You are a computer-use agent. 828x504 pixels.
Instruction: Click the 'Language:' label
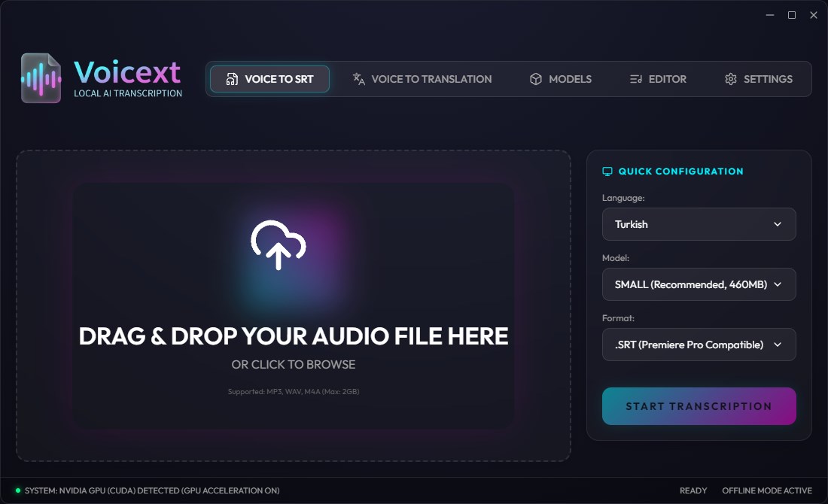pos(623,198)
